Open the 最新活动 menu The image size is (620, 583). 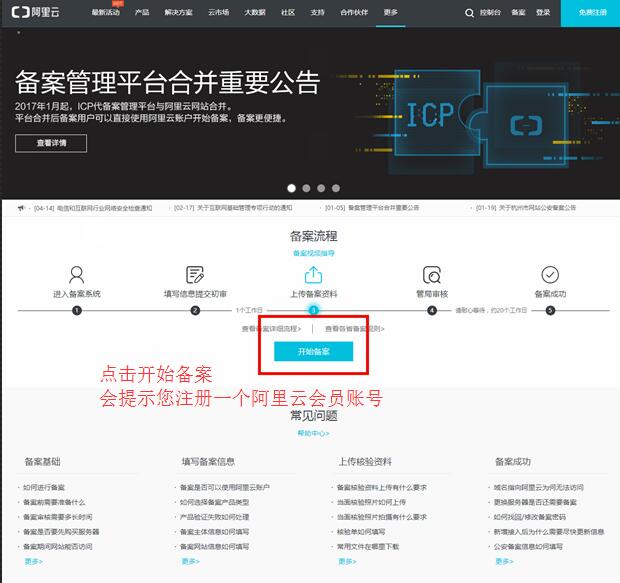point(106,13)
